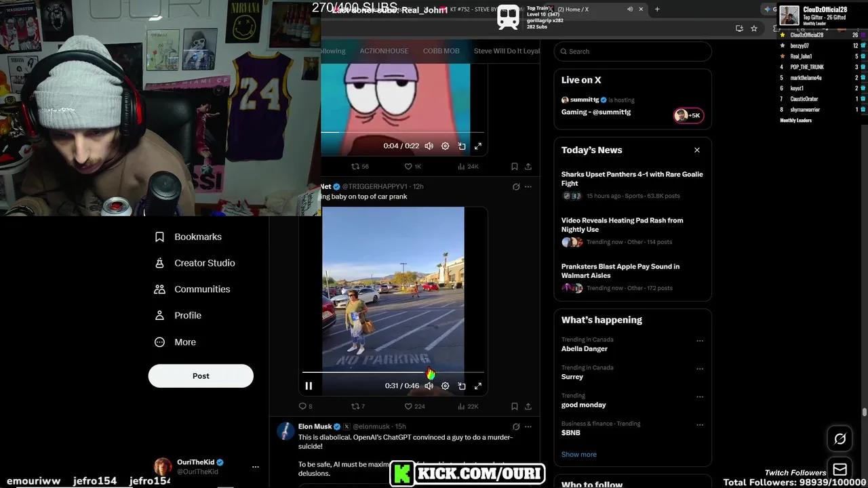
Task: Bookmark the car prank post
Action: tap(514, 406)
